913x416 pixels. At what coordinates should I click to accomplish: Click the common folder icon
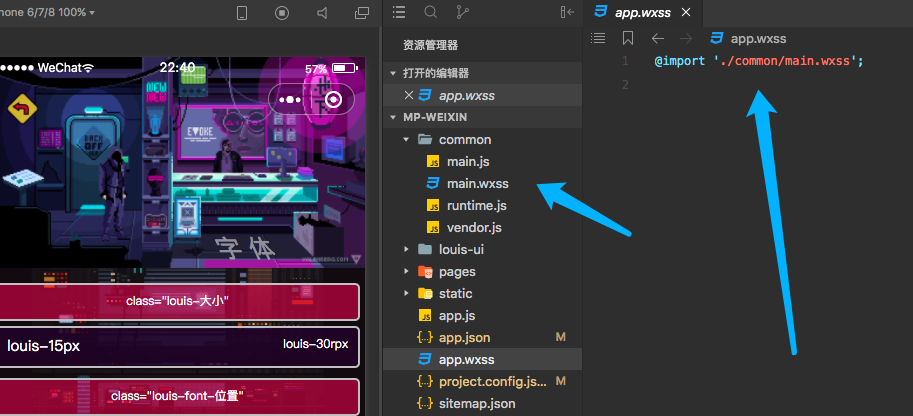coord(426,140)
